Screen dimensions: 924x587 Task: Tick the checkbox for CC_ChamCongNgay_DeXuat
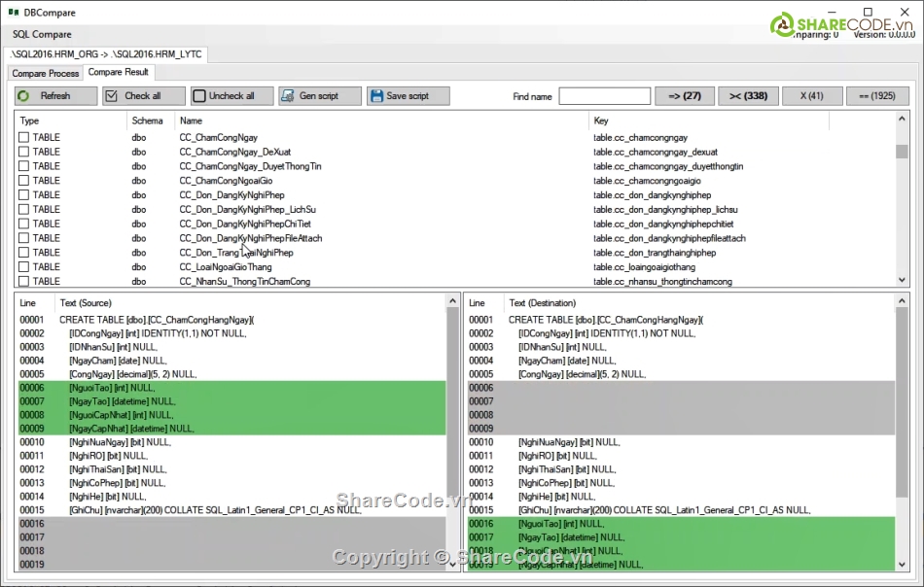click(x=23, y=152)
